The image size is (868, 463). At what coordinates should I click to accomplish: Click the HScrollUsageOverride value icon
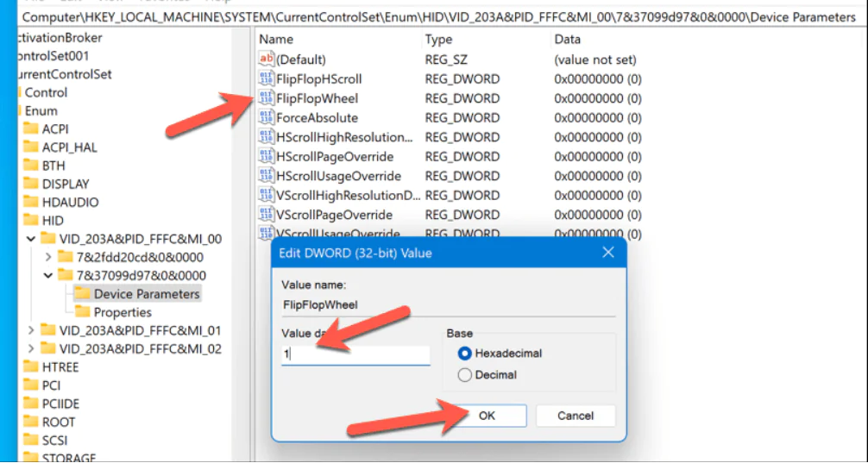267,176
